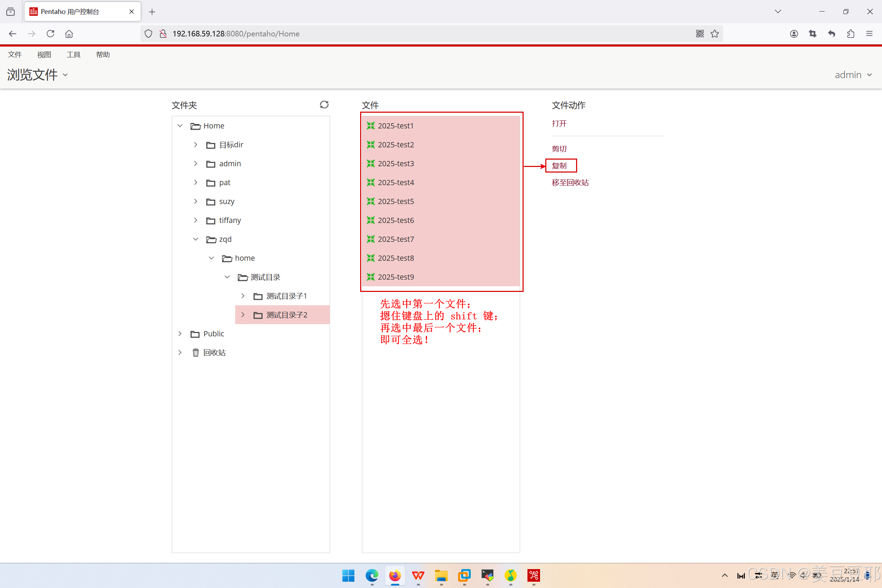The image size is (882, 588).
Task: Click the browser home button
Action: point(69,34)
